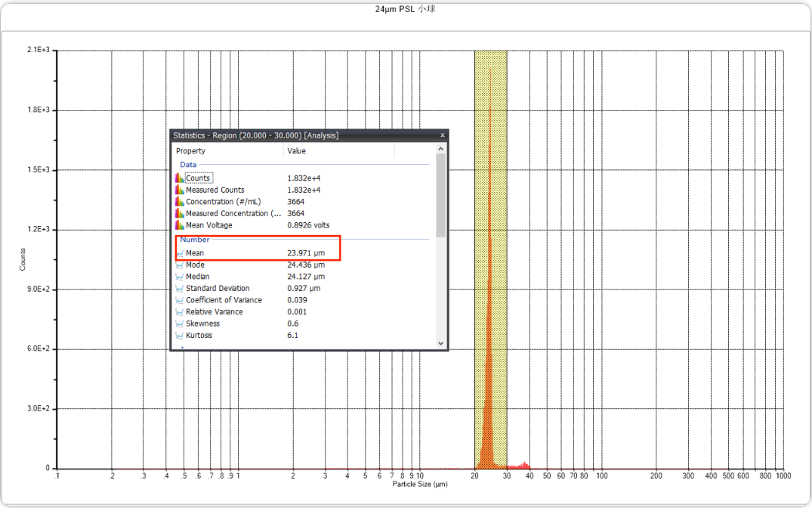This screenshot has height=508, width=812.
Task: Click the curve icon beside Kurtosis
Action: [180, 336]
